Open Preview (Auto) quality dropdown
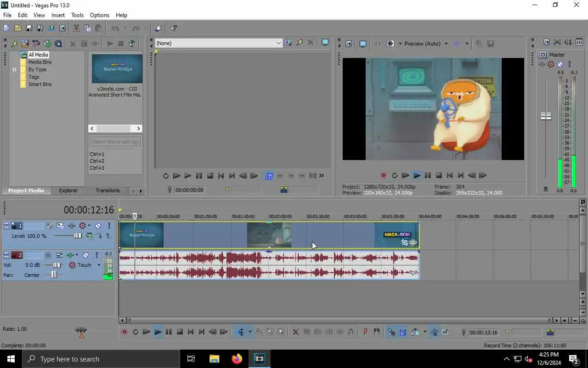Image resolution: width=588 pixels, height=368 pixels. point(446,44)
